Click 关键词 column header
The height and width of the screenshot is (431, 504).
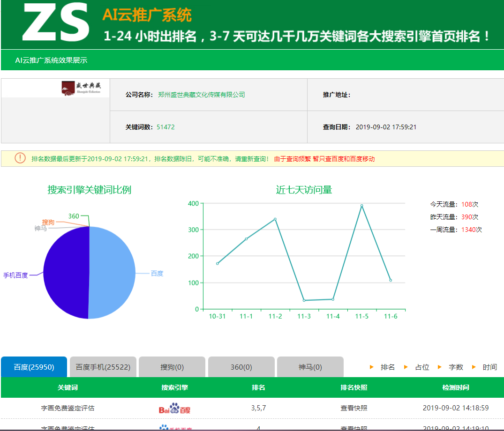[x=68, y=387]
